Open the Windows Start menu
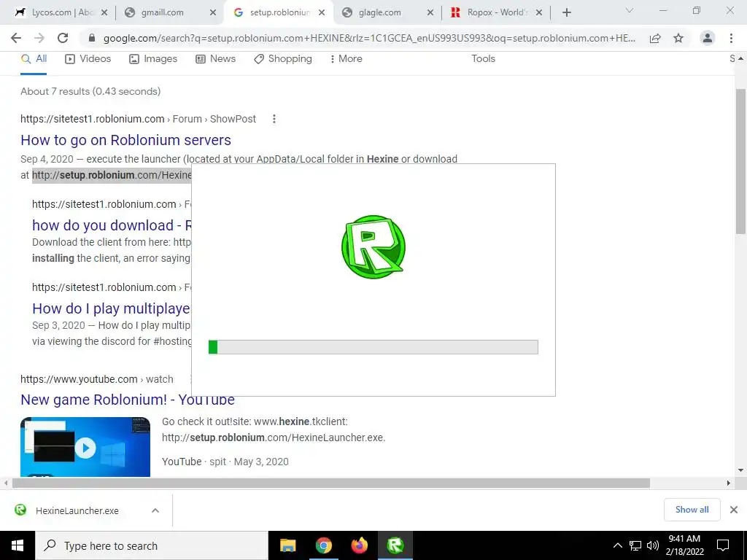This screenshot has height=560, width=747. tap(18, 545)
